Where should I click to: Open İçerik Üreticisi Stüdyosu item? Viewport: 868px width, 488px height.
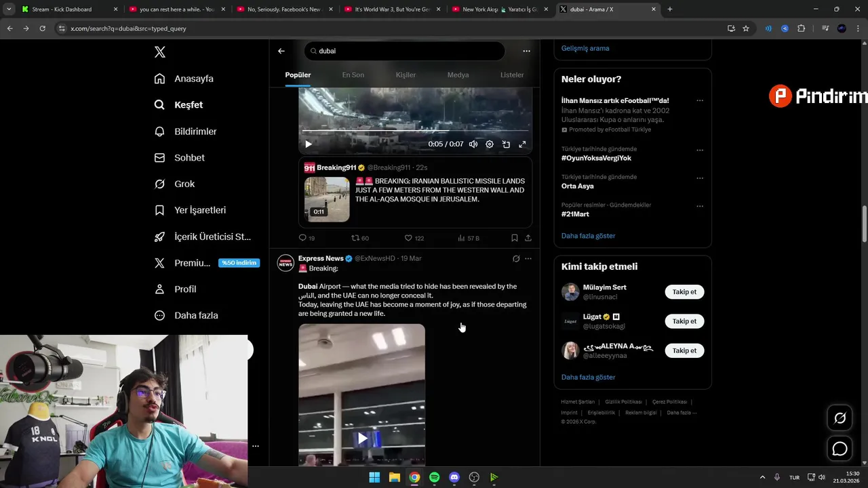pyautogui.click(x=202, y=237)
